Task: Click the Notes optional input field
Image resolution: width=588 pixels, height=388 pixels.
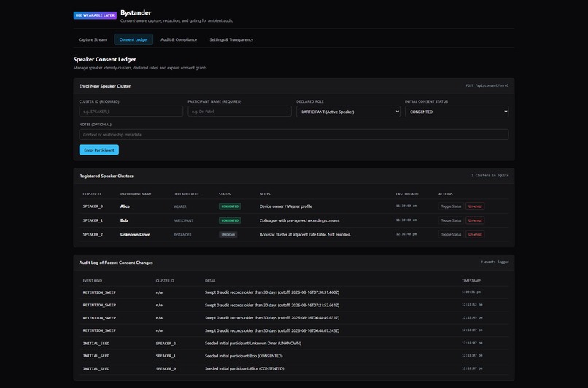Action: coord(294,135)
